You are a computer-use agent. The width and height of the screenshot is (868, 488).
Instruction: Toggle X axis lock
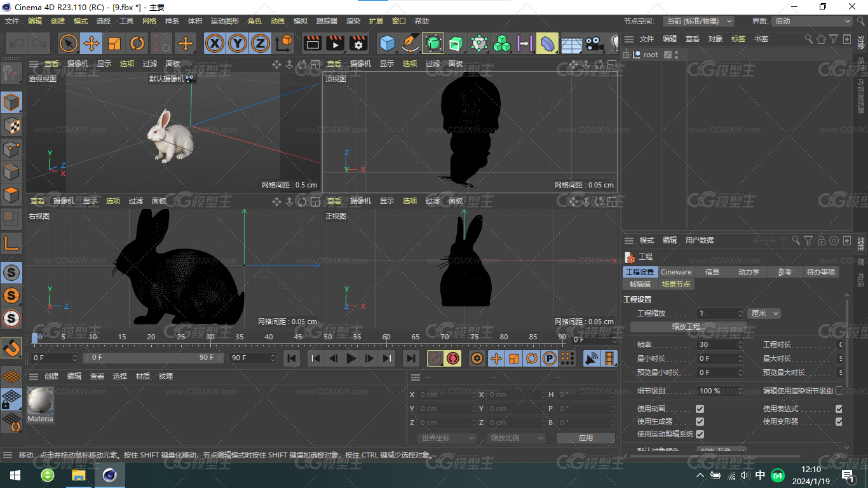click(215, 43)
